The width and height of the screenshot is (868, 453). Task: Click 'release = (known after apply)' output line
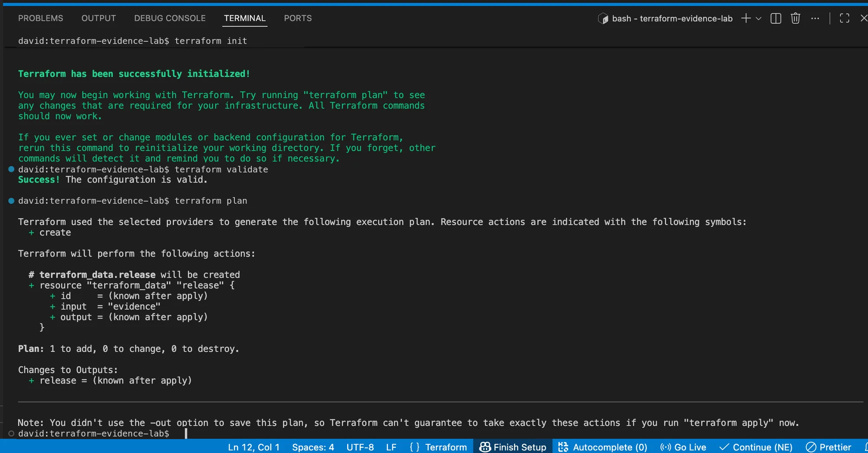pos(110,380)
